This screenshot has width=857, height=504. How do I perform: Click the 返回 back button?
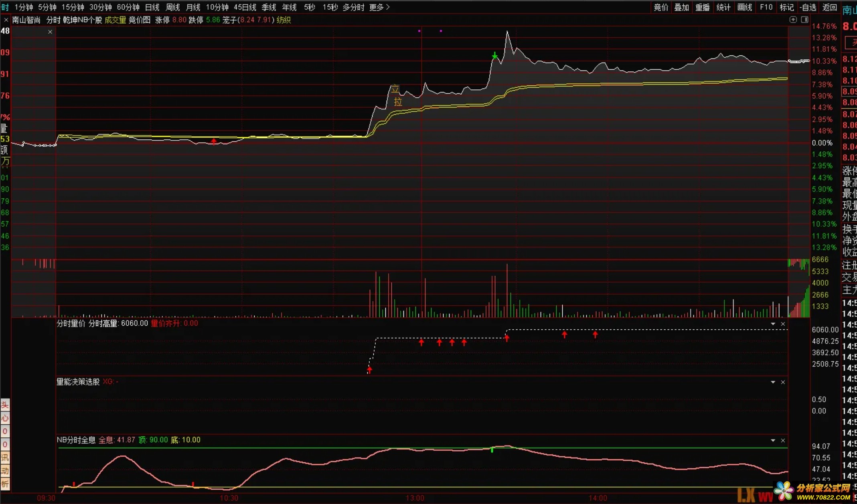[x=830, y=7]
